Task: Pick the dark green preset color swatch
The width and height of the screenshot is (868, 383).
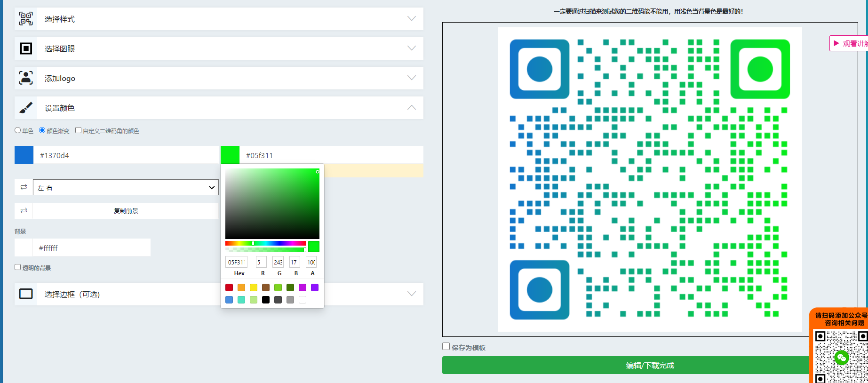Action: click(x=290, y=287)
